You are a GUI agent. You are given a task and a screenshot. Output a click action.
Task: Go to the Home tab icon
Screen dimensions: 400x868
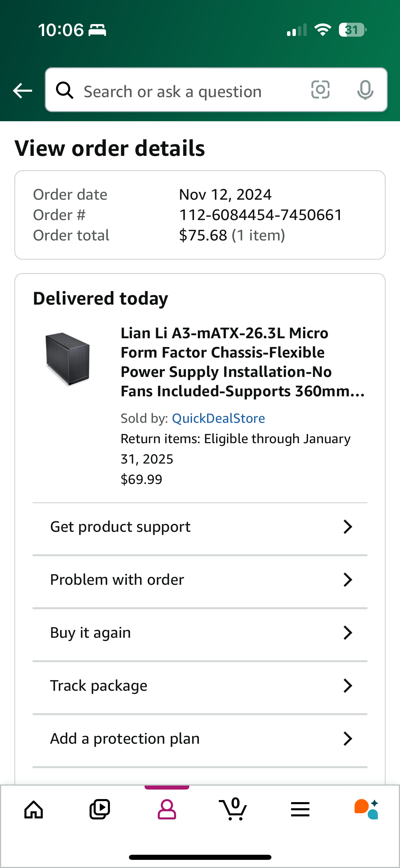coord(34,810)
